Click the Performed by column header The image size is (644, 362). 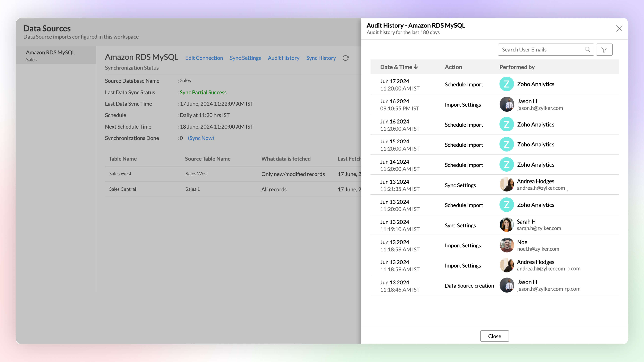point(517,67)
